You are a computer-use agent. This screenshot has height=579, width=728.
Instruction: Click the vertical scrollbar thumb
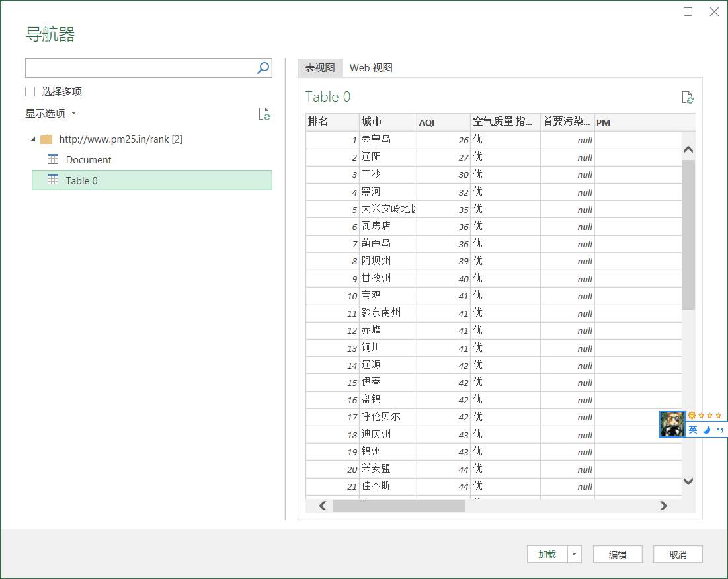tap(688, 235)
